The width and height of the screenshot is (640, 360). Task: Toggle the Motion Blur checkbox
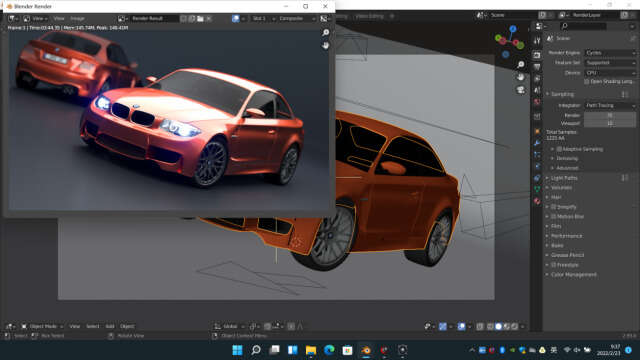(553, 216)
